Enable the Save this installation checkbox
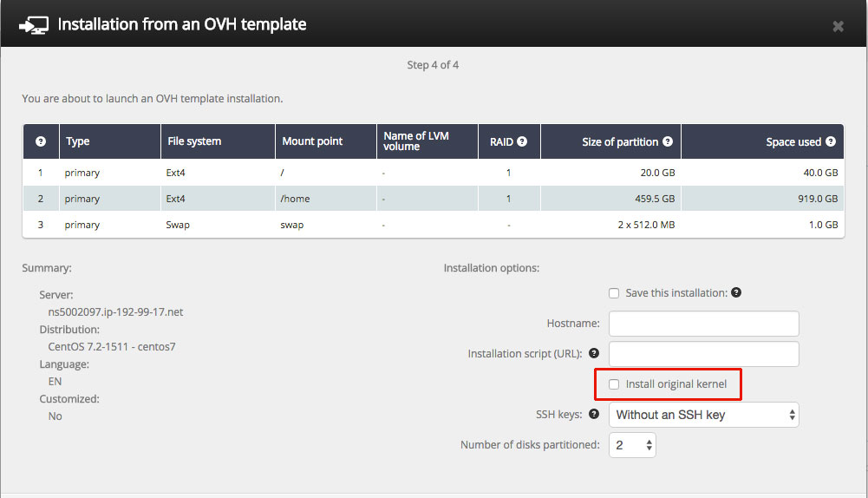This screenshot has width=868, height=498. (x=614, y=293)
